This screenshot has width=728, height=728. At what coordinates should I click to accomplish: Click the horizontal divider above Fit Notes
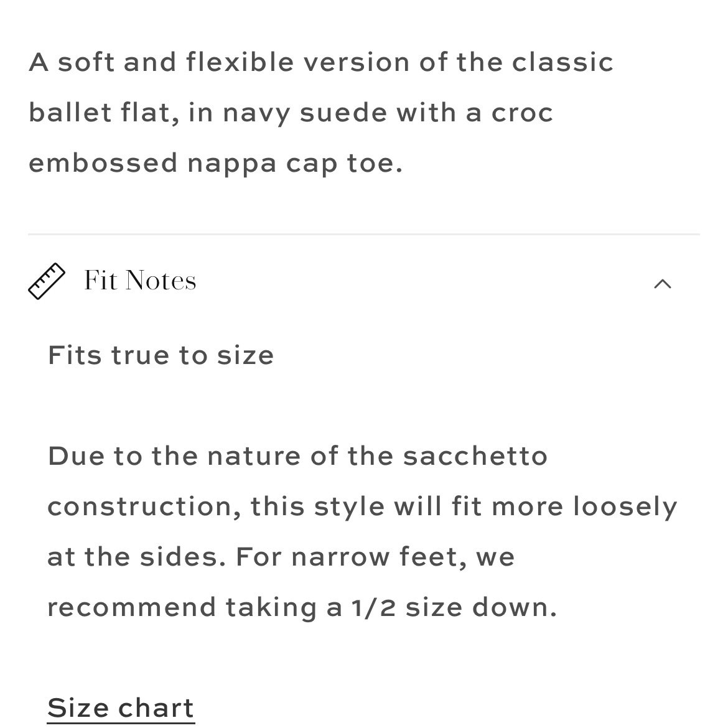pos(363,235)
